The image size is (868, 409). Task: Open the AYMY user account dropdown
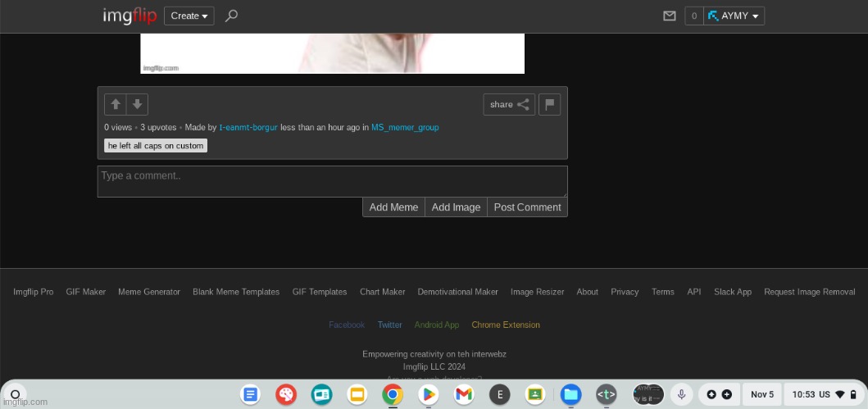pyautogui.click(x=735, y=16)
